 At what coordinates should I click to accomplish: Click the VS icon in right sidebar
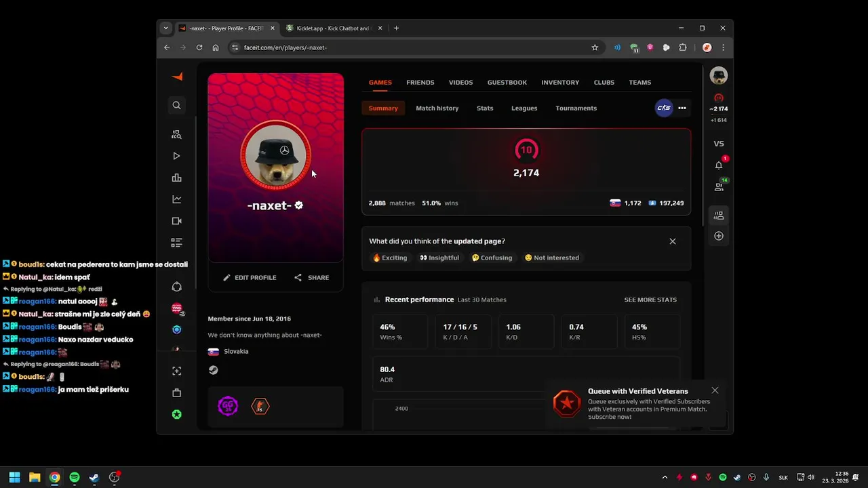[x=719, y=144]
